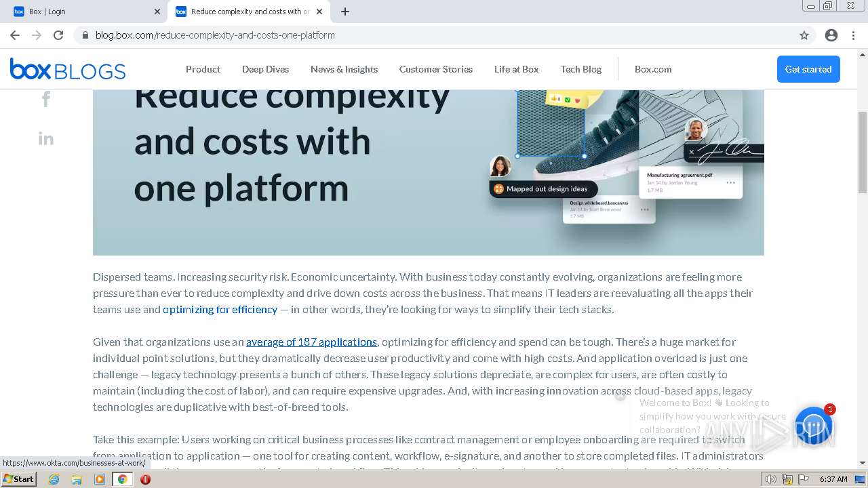Open the average of 187 applications link
This screenshot has width=868, height=488.
pyautogui.click(x=311, y=342)
